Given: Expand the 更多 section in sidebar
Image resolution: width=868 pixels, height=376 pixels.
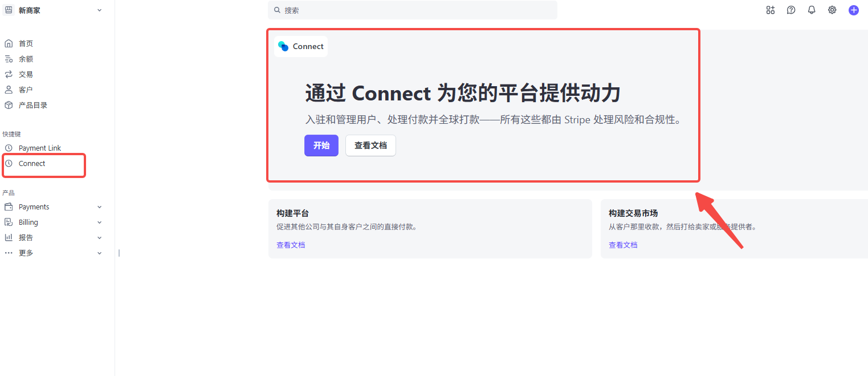Looking at the screenshot, I should click(26, 252).
